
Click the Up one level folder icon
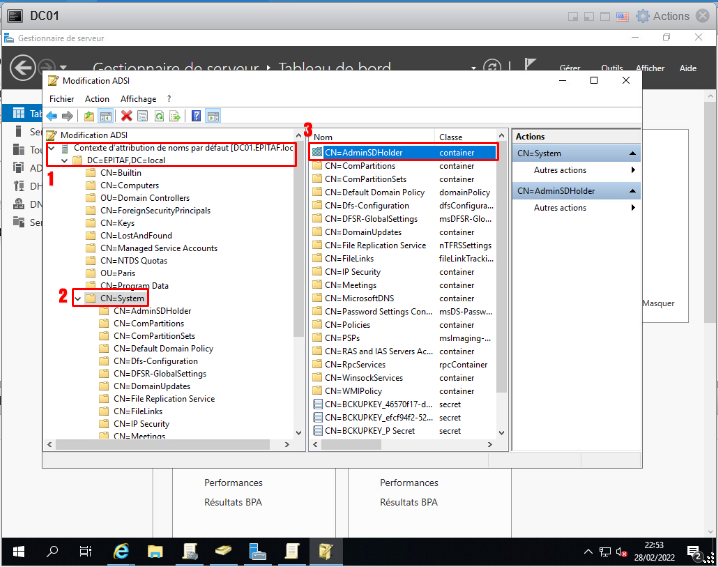click(x=89, y=116)
